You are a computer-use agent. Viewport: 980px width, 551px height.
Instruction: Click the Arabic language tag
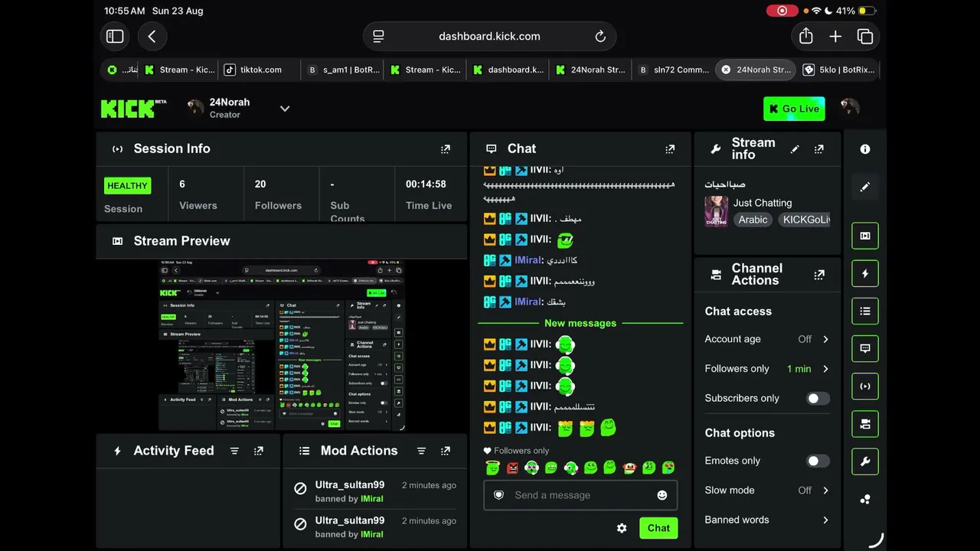coord(753,220)
